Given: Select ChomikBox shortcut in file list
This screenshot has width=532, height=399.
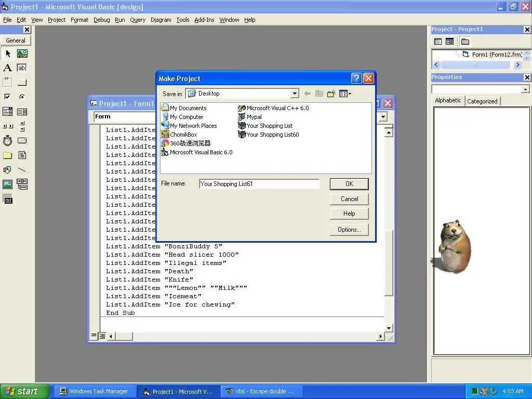Looking at the screenshot, I should click(x=179, y=135).
